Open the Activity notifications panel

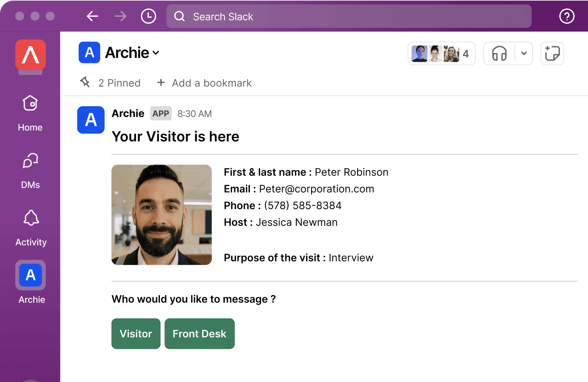click(x=30, y=227)
